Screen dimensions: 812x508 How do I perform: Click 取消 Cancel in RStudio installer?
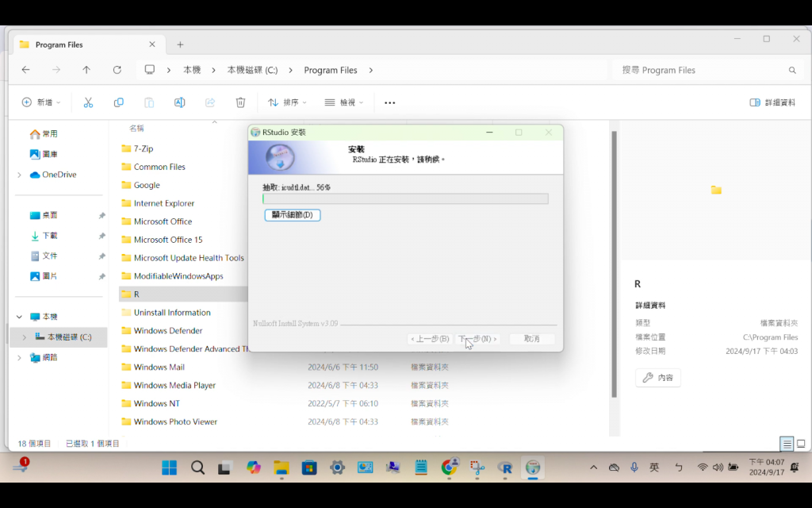(x=532, y=338)
